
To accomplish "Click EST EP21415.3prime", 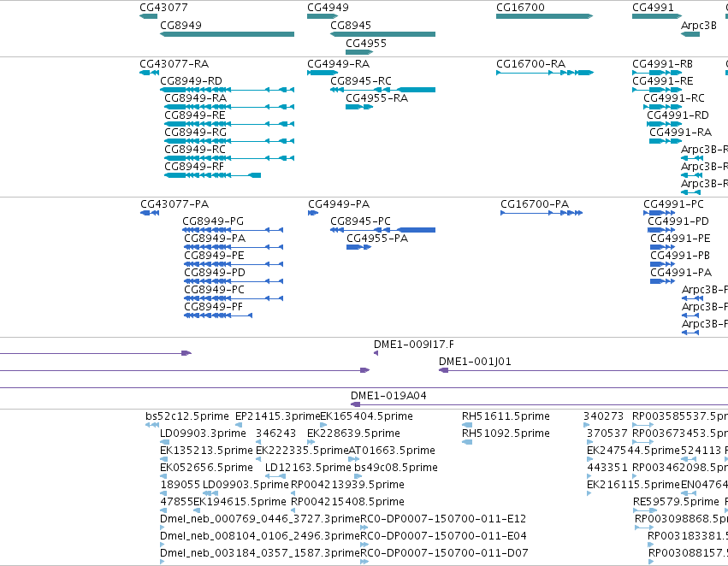I will tap(278, 416).
